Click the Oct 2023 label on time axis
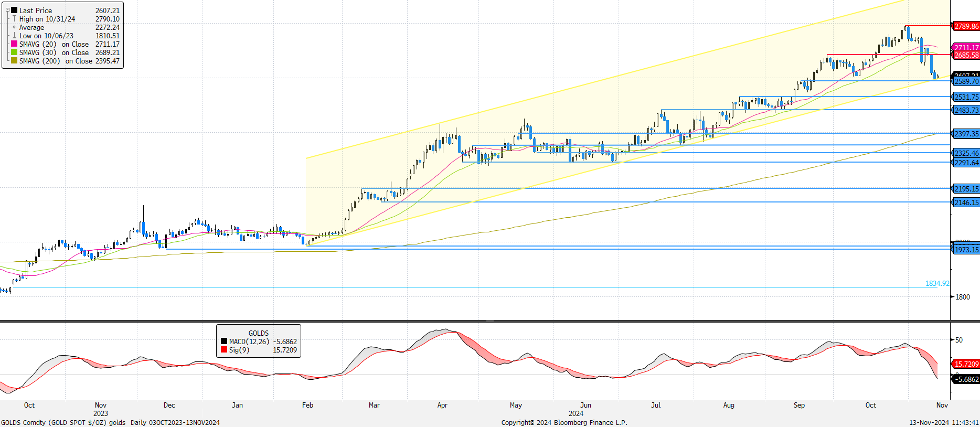 [x=29, y=405]
